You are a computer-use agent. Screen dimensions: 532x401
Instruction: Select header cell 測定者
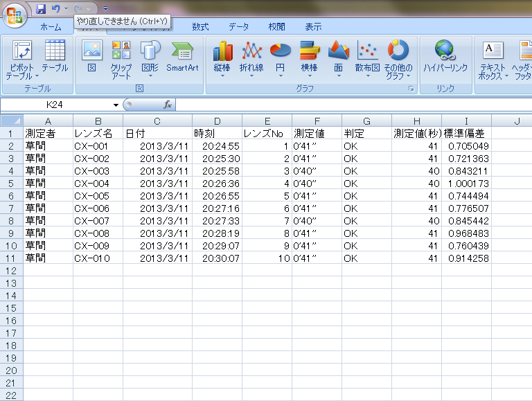click(48, 134)
